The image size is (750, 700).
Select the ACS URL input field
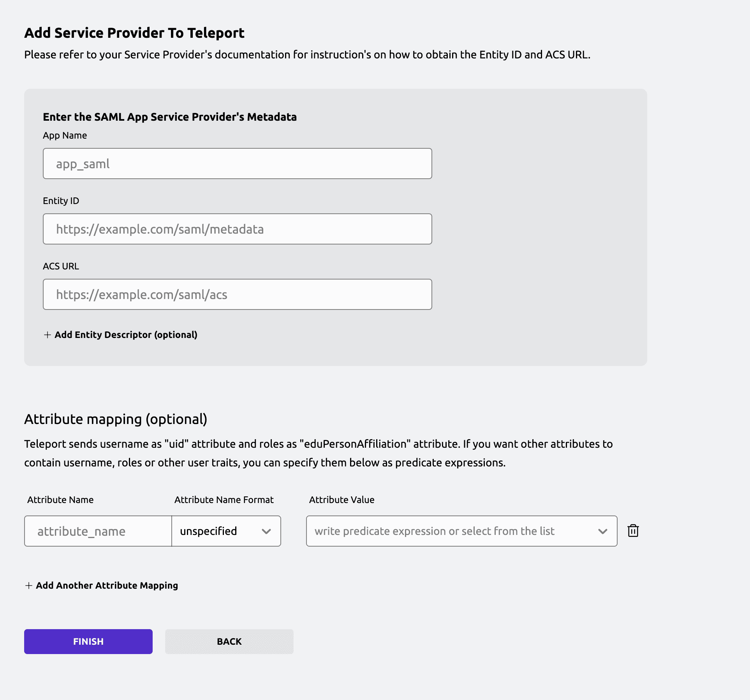pos(237,294)
